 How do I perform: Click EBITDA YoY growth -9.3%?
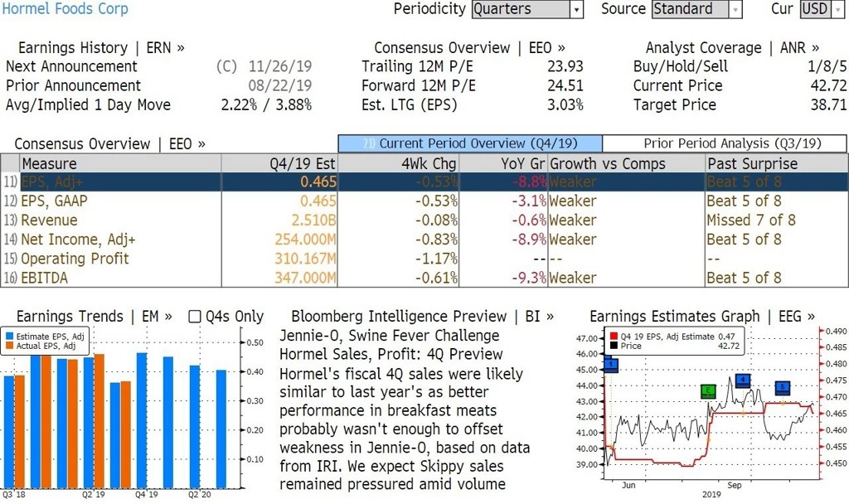(x=529, y=278)
